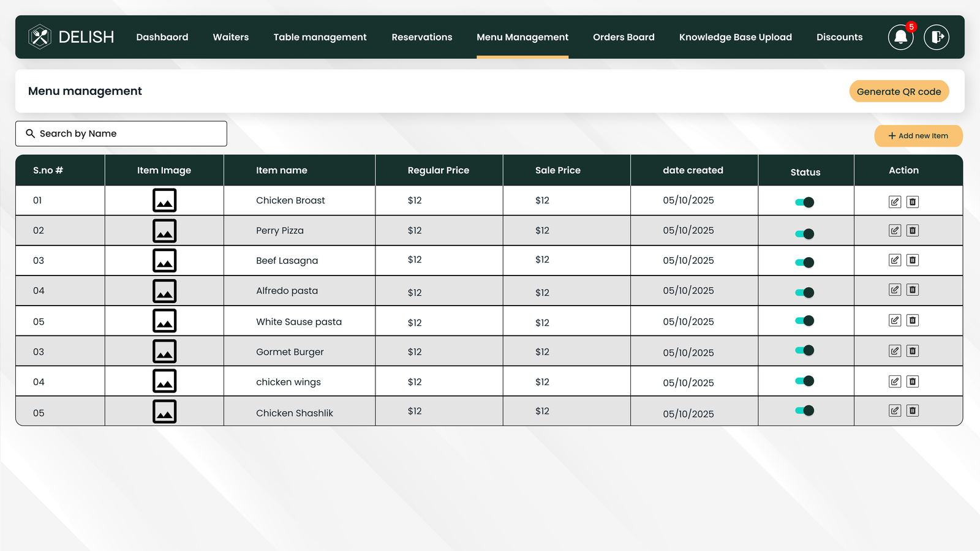Delete the Chicken Shashlik item
The height and width of the screenshot is (551, 980).
pyautogui.click(x=913, y=411)
